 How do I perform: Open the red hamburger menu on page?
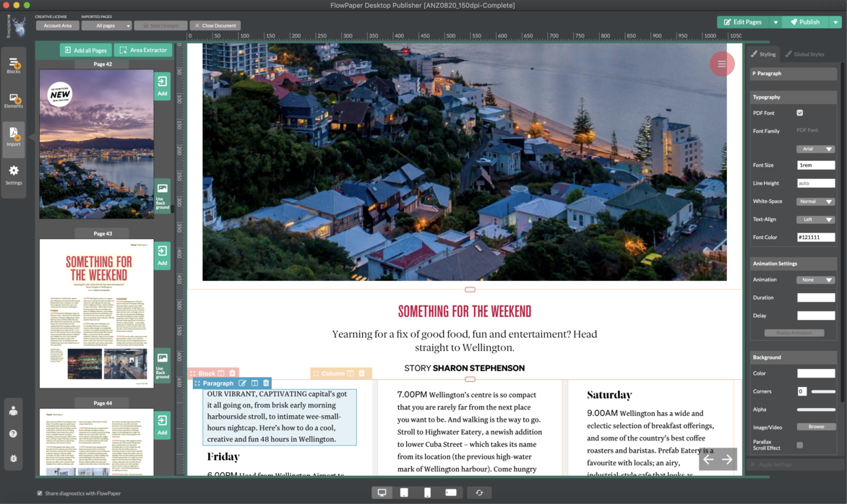coord(721,64)
